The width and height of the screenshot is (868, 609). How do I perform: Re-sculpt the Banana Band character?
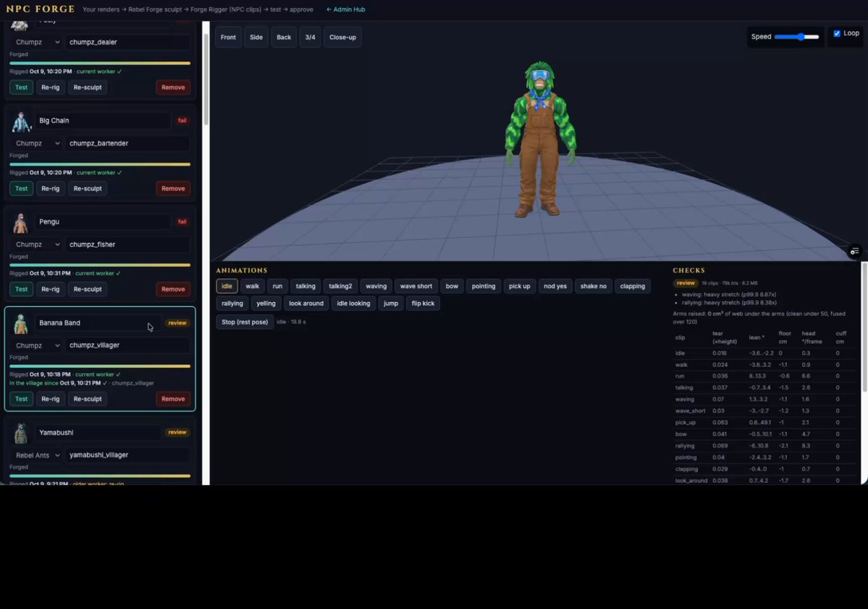pyautogui.click(x=88, y=398)
